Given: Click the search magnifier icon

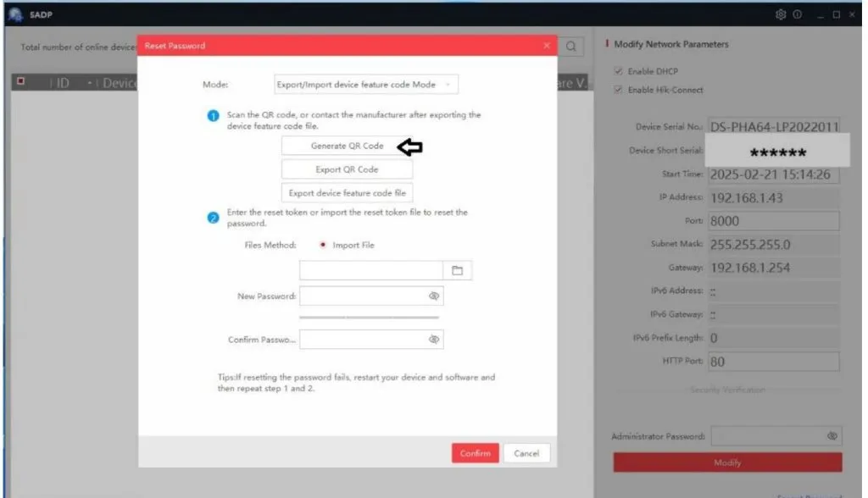Looking at the screenshot, I should [570, 47].
